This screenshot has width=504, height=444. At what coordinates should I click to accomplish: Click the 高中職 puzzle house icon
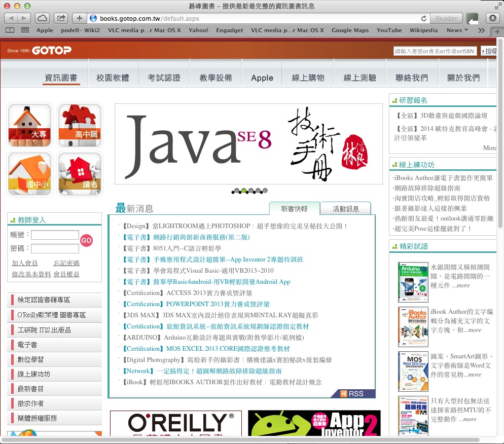pyautogui.click(x=80, y=125)
